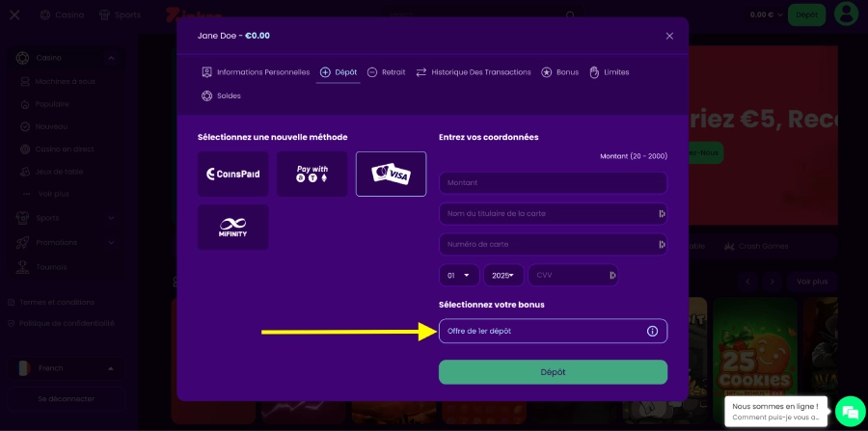Select the CoinsPaid payment method
This screenshot has width=868, height=431.
point(232,175)
